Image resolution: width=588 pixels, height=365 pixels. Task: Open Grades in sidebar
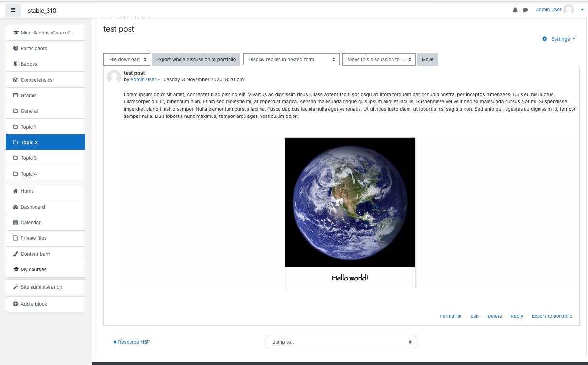[x=46, y=95]
